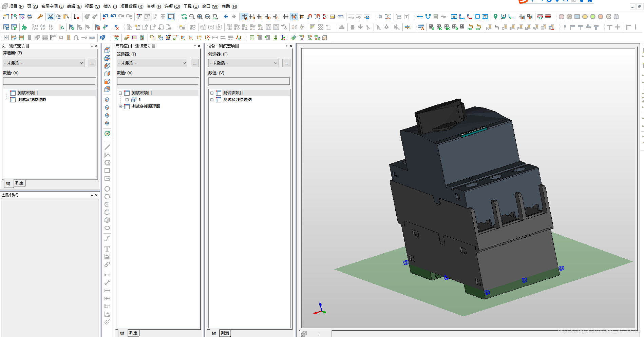
Task: Click the shopping cart icon in toolbar
Action: point(399,17)
